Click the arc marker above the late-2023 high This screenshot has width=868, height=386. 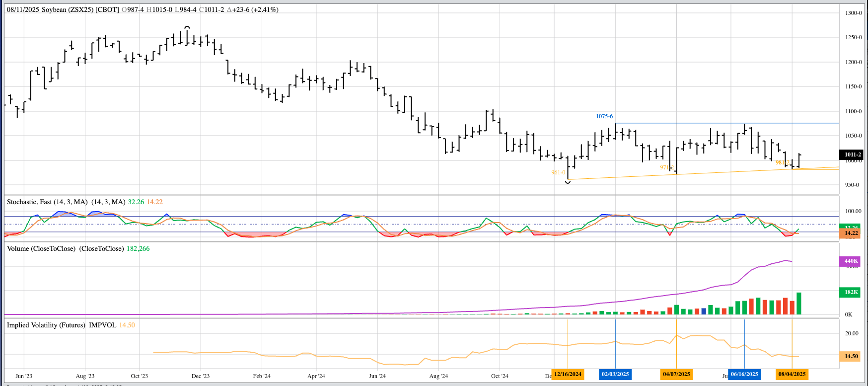[187, 27]
